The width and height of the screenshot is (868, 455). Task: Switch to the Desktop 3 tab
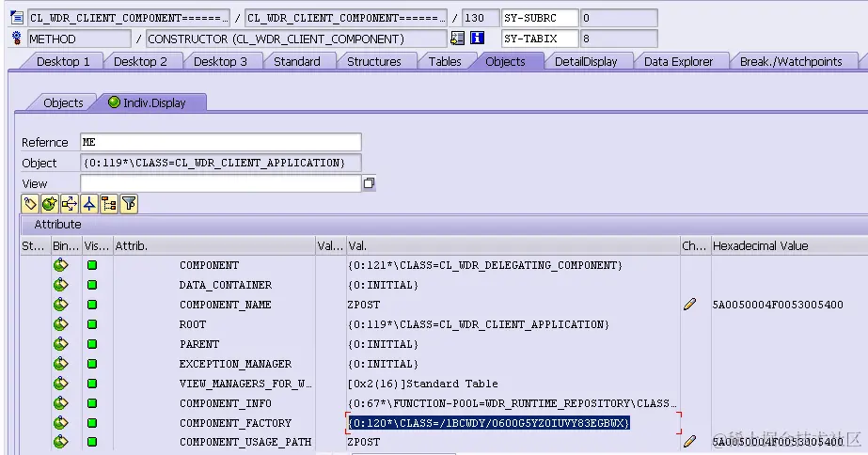[x=220, y=61]
